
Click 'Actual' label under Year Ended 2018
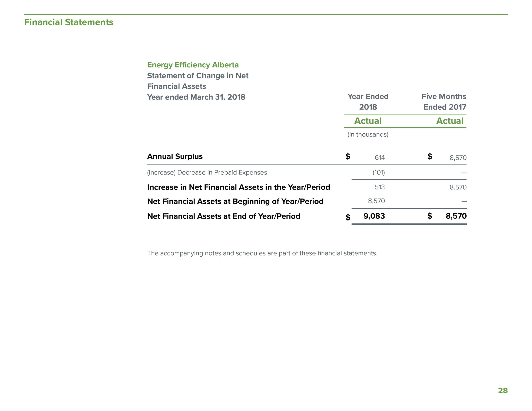click(368, 121)
